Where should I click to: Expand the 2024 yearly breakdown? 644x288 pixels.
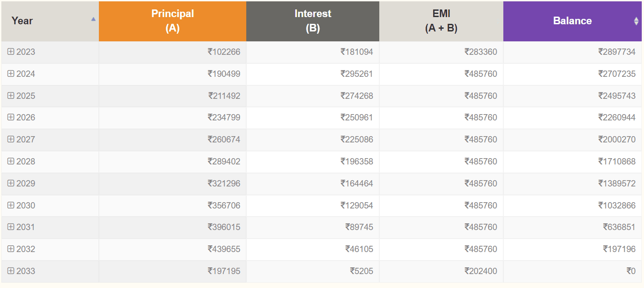point(11,74)
